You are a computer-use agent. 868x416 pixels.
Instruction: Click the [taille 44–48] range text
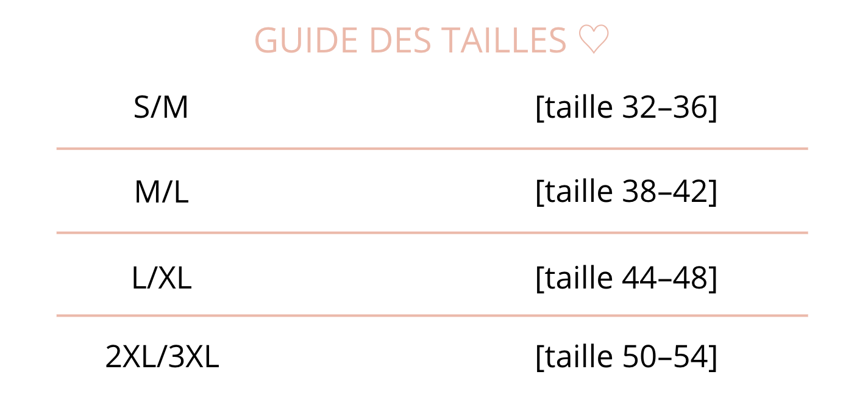click(626, 278)
